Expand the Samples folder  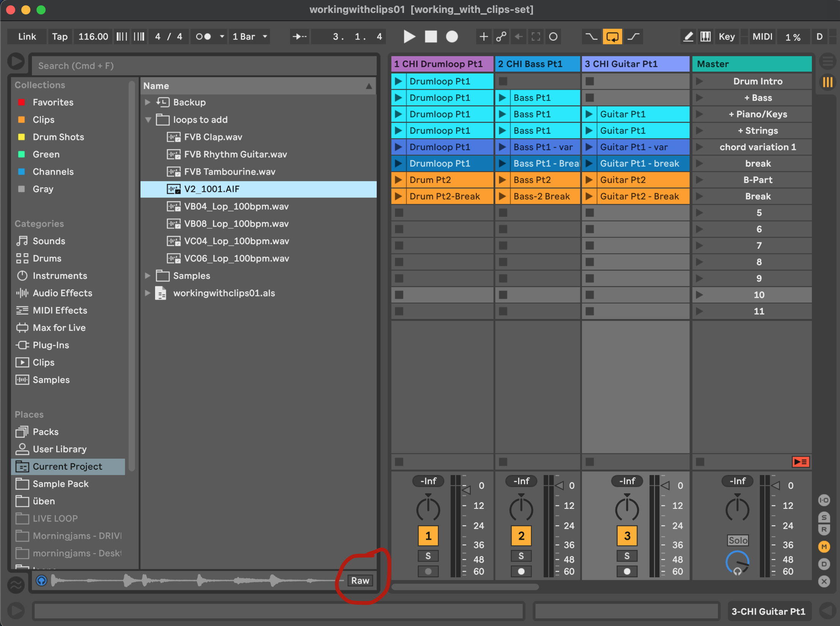[x=148, y=276]
